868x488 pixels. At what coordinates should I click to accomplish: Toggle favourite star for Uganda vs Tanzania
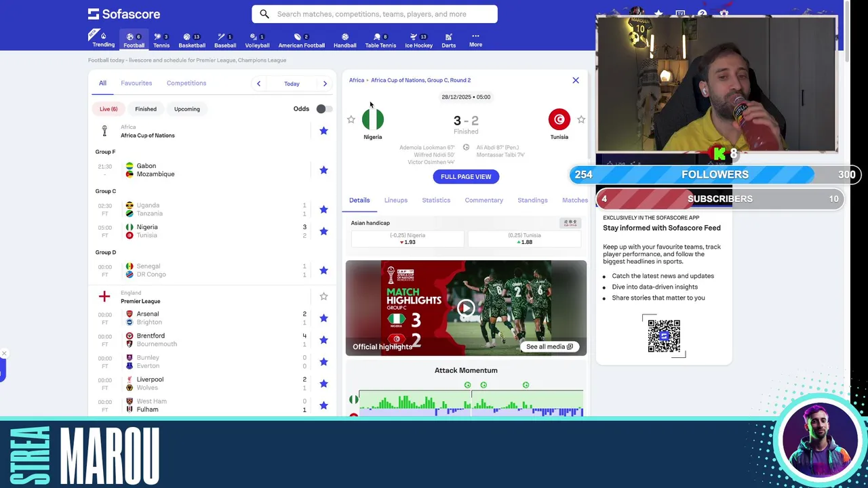pyautogui.click(x=323, y=209)
